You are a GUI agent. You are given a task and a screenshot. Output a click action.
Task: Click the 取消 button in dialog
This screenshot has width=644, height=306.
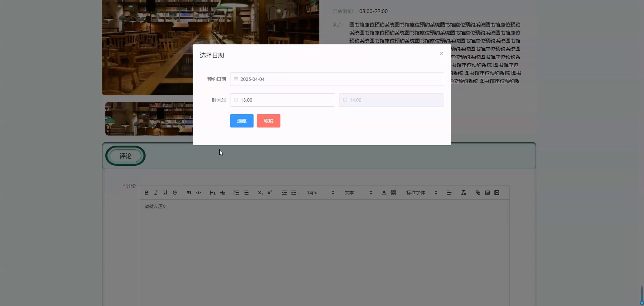pyautogui.click(x=269, y=121)
